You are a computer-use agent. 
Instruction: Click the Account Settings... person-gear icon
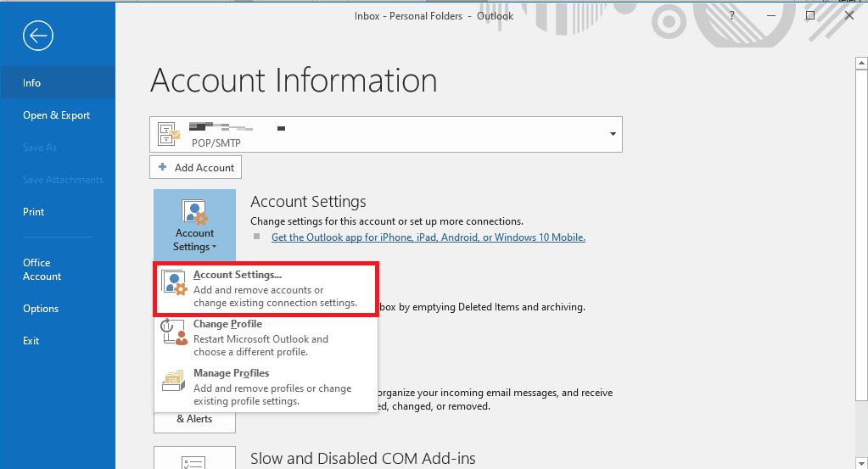pyautogui.click(x=175, y=283)
